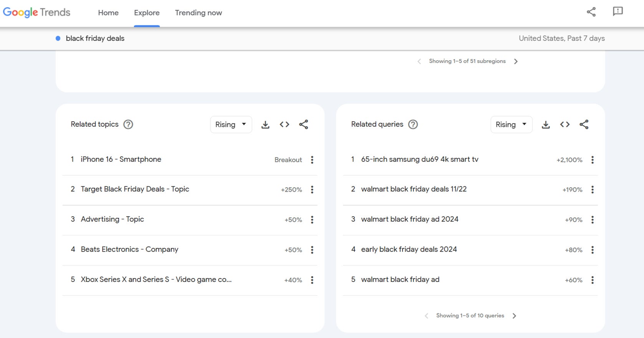Viewport: 644px width, 338px height.
Task: Open Advertising - Topic entry
Action: (113, 219)
